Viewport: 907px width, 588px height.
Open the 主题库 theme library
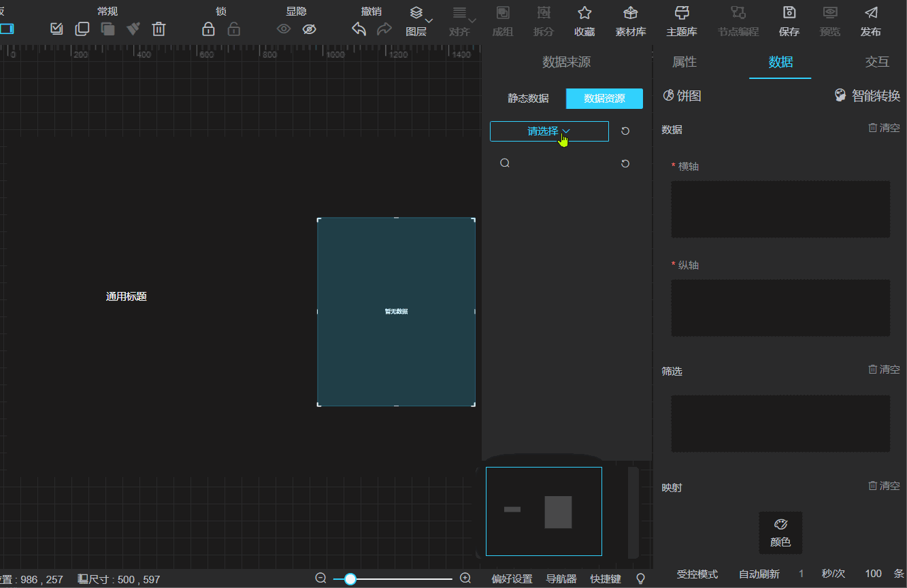pyautogui.click(x=682, y=21)
